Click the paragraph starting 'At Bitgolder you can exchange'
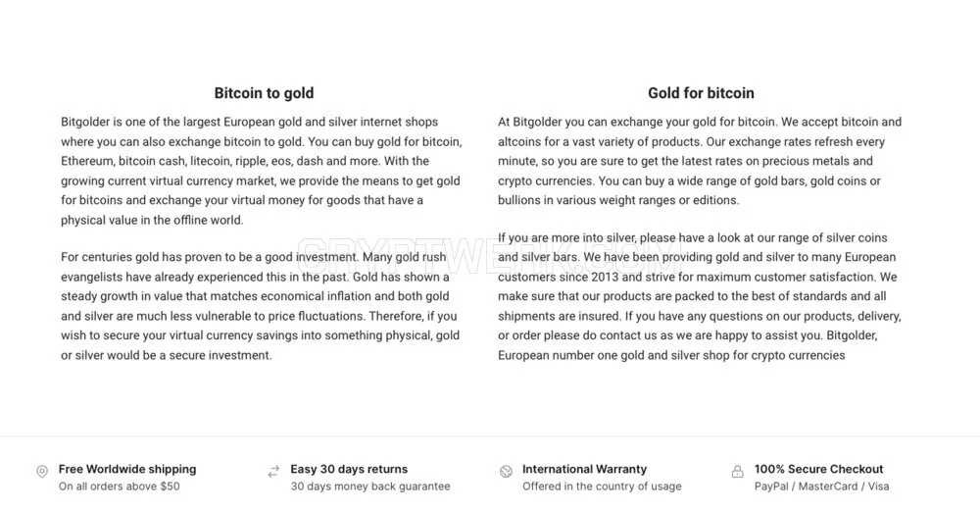 tap(700, 161)
